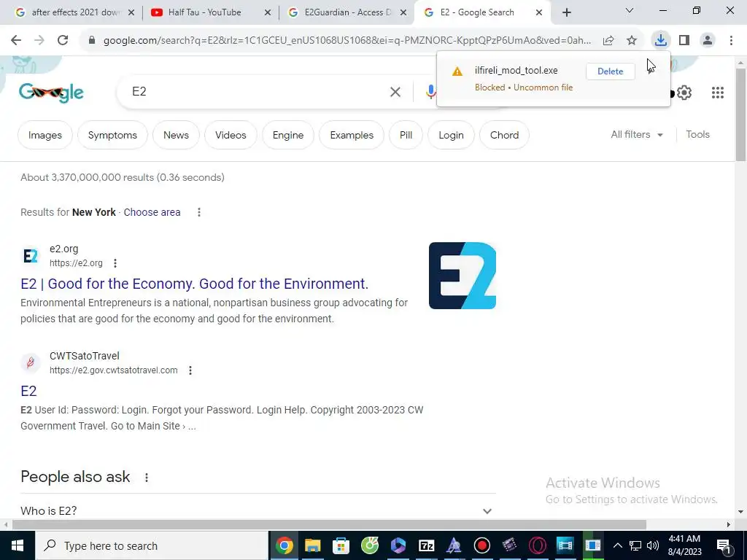This screenshot has height=560, width=747.
Task: Open the tab search chevron
Action: (629, 10)
